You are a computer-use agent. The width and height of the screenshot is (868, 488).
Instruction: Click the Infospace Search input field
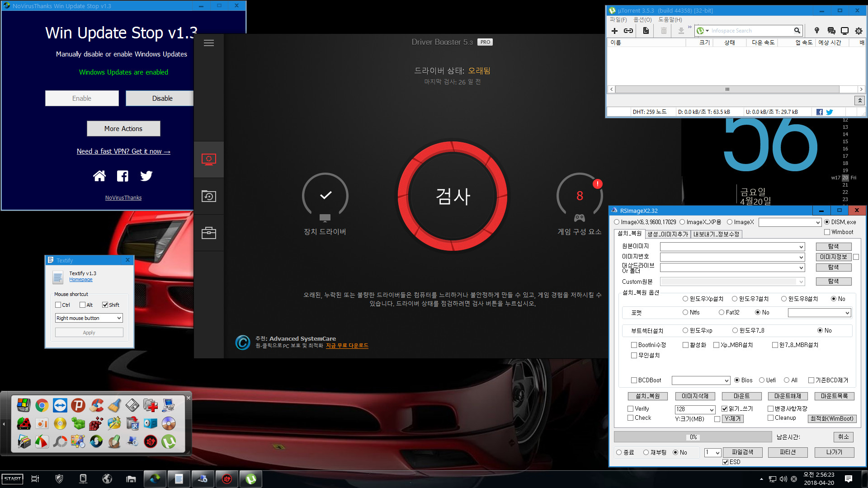pos(750,31)
